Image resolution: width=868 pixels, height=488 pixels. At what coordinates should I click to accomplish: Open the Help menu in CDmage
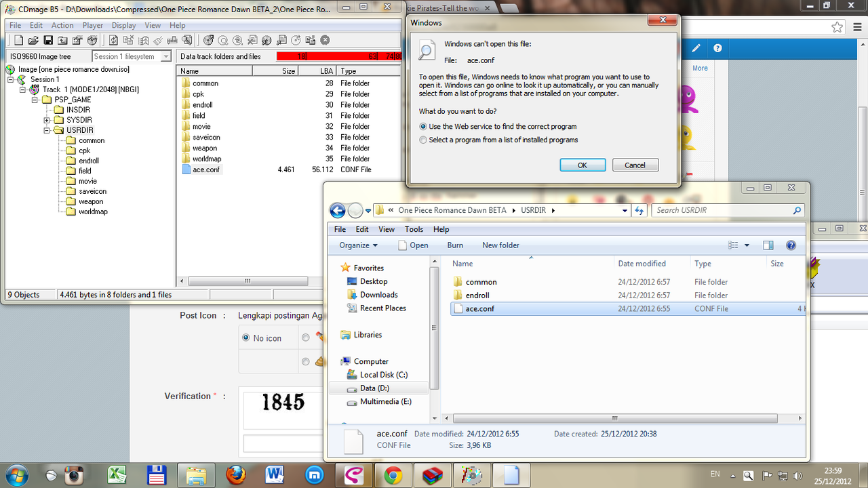point(178,25)
